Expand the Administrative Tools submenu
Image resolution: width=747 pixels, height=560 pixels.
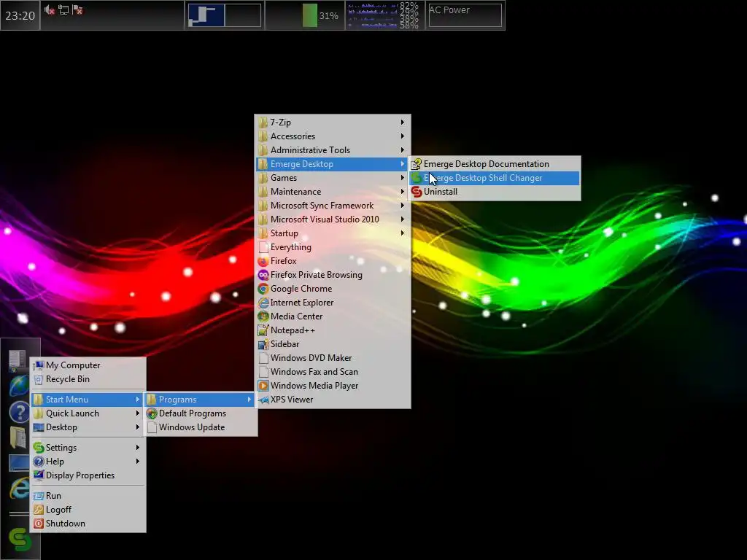coord(333,150)
